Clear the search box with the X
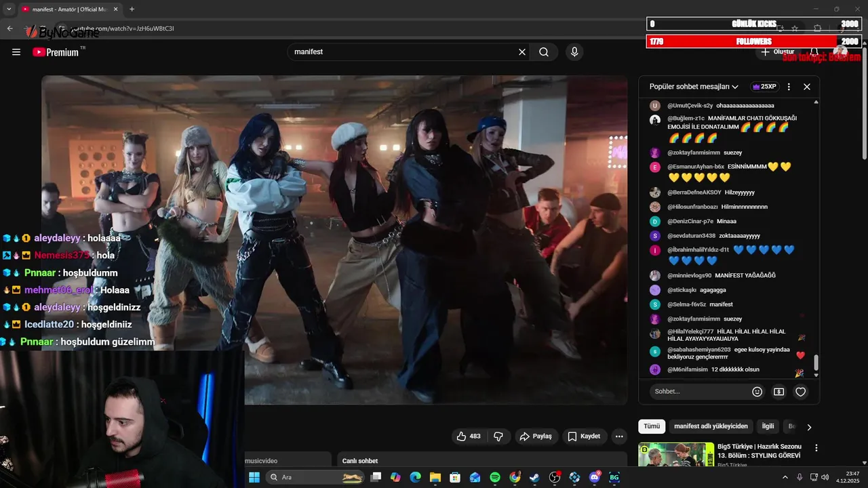868x488 pixels. (x=522, y=52)
